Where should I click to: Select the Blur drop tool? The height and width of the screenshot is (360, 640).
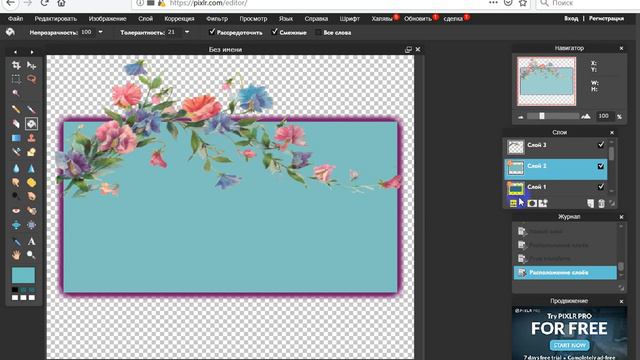point(16,168)
